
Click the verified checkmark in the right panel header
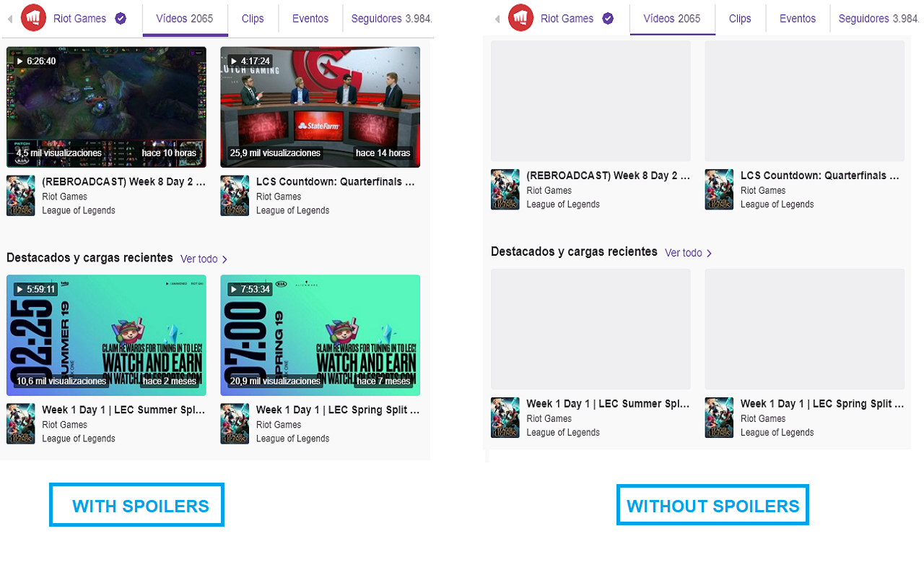point(607,19)
